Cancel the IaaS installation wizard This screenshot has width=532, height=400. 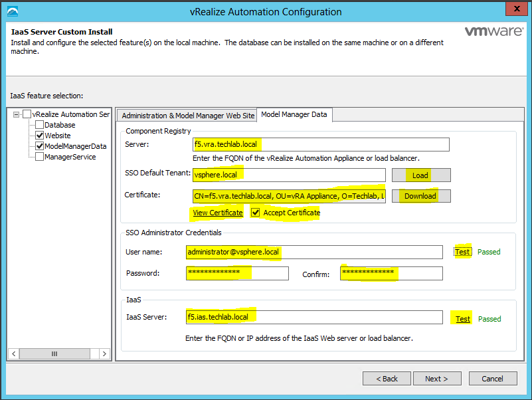click(x=493, y=379)
